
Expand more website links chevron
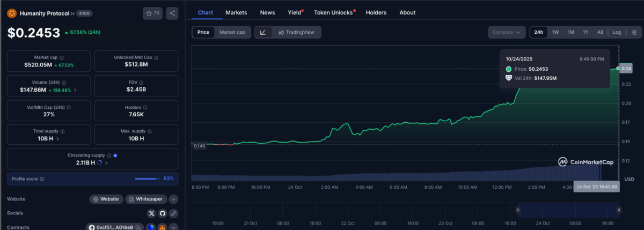[173, 199]
